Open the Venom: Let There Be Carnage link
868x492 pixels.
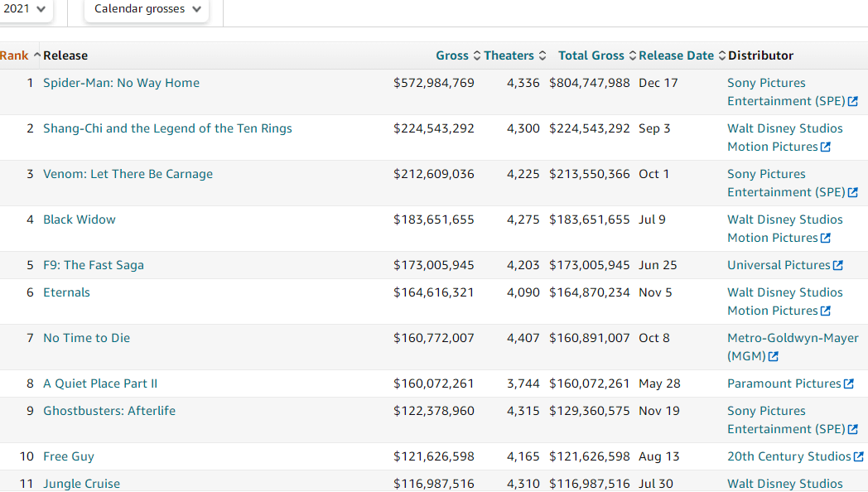click(x=128, y=174)
